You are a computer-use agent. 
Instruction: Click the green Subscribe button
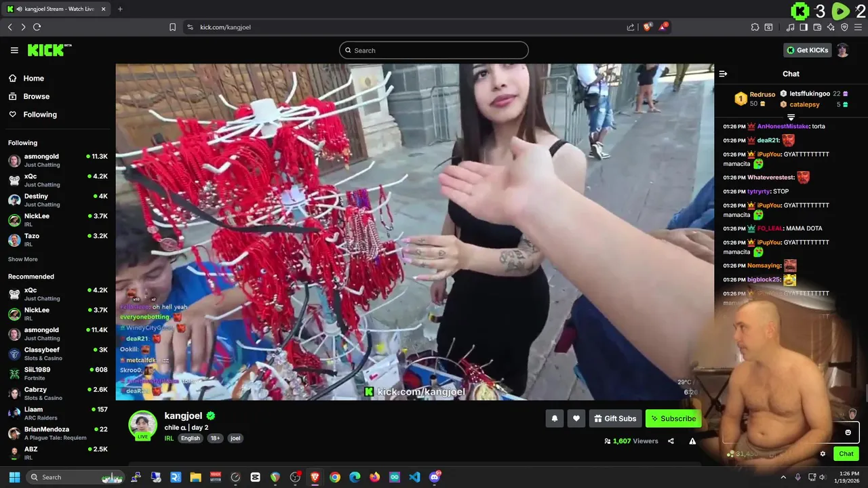click(x=673, y=418)
